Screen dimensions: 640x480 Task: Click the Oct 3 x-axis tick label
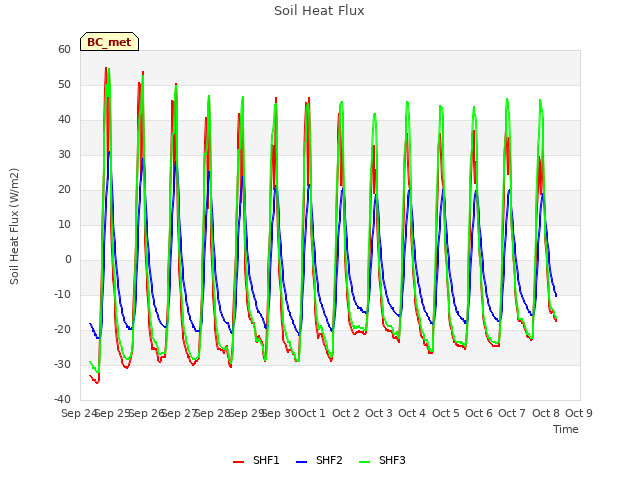379,413
